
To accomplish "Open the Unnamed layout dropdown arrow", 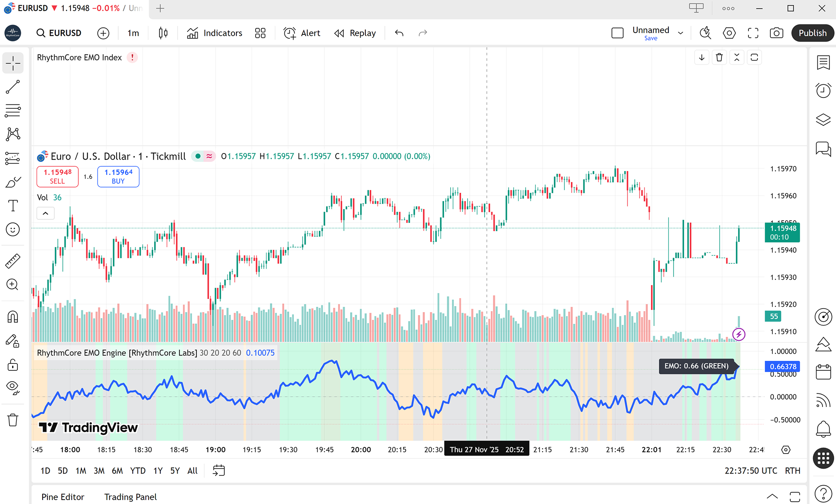I will (681, 33).
